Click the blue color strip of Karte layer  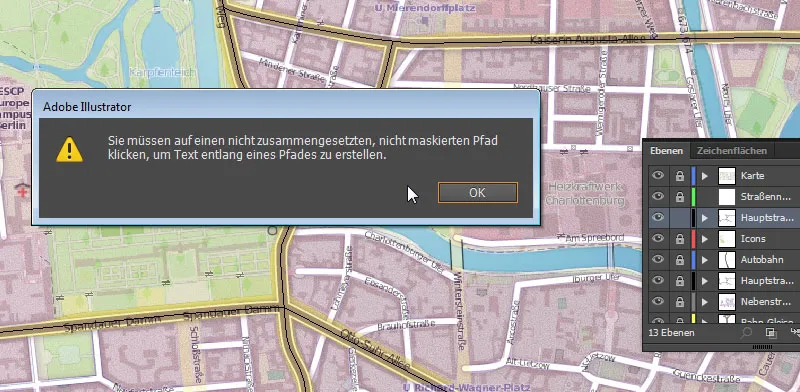pos(693,176)
